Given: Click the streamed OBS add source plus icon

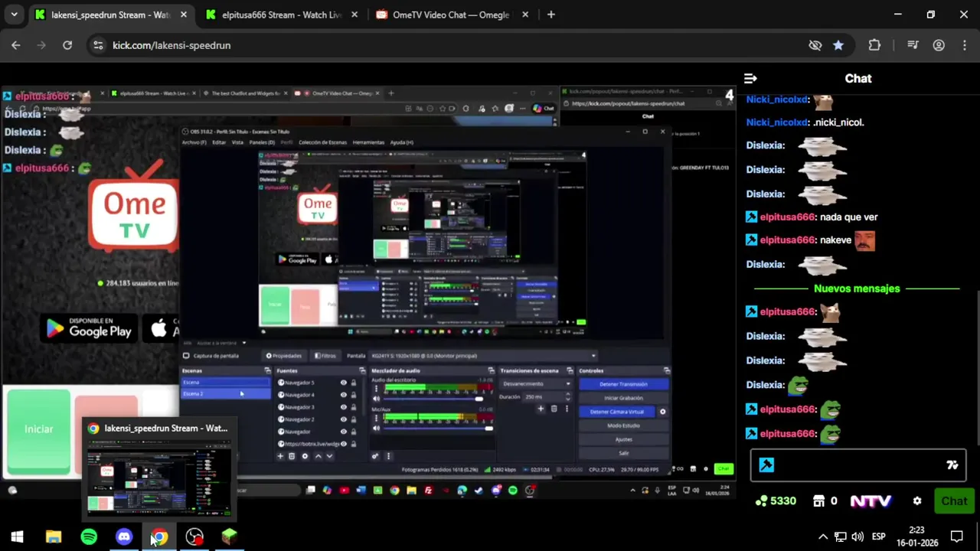Looking at the screenshot, I should [280, 456].
